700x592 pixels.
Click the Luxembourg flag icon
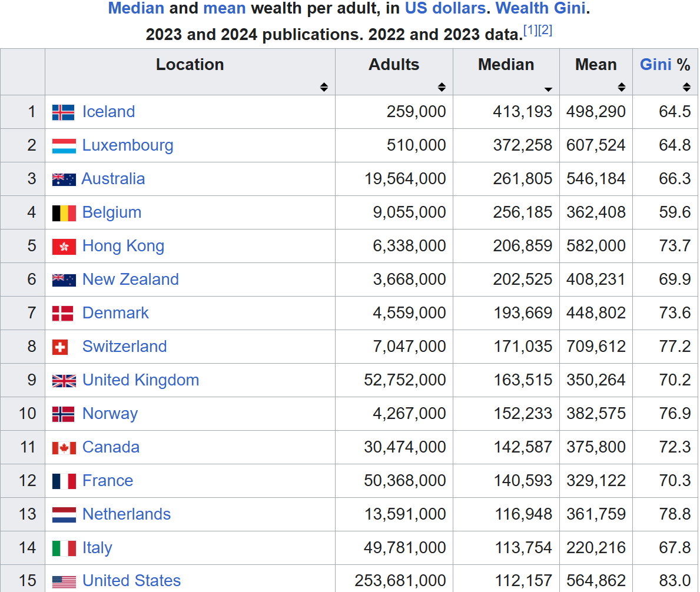[64, 146]
